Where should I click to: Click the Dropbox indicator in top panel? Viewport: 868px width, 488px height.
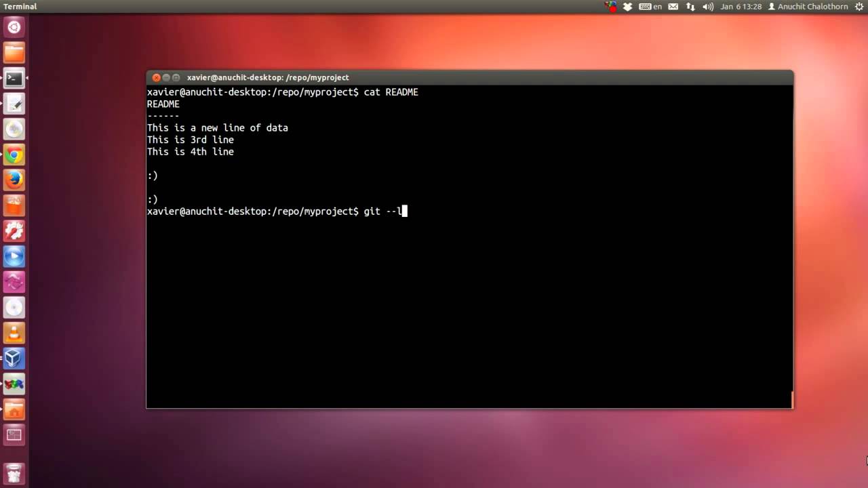pyautogui.click(x=628, y=7)
